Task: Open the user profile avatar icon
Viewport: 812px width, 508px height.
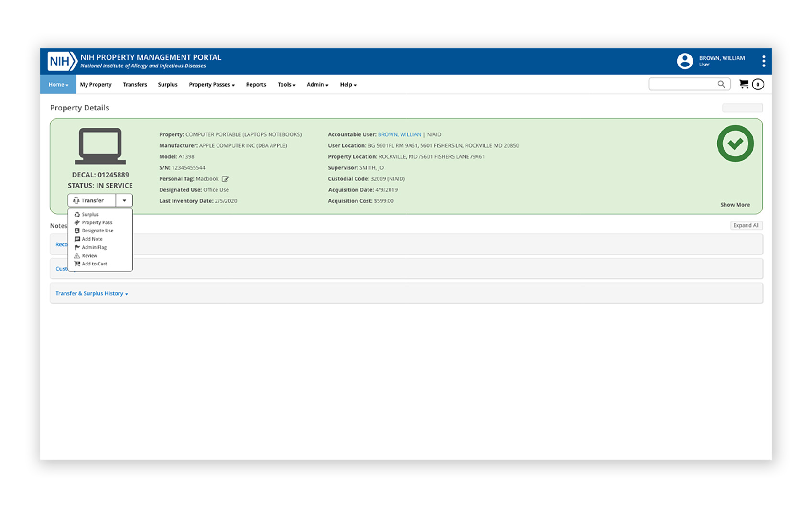Action: (x=684, y=61)
